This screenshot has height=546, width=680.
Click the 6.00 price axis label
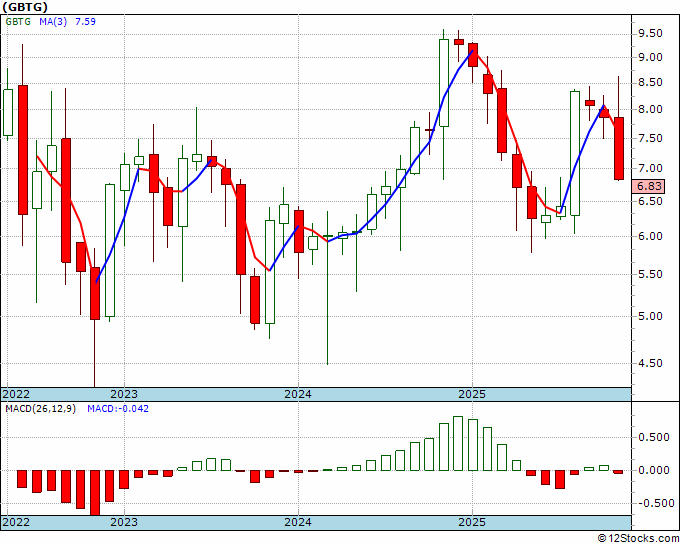point(650,236)
